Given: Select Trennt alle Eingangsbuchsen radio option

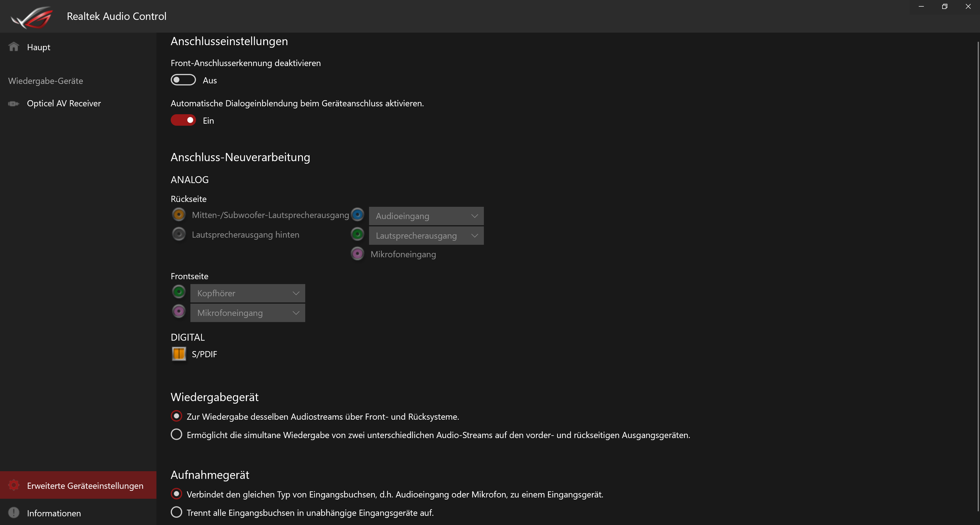Looking at the screenshot, I should pos(176,512).
